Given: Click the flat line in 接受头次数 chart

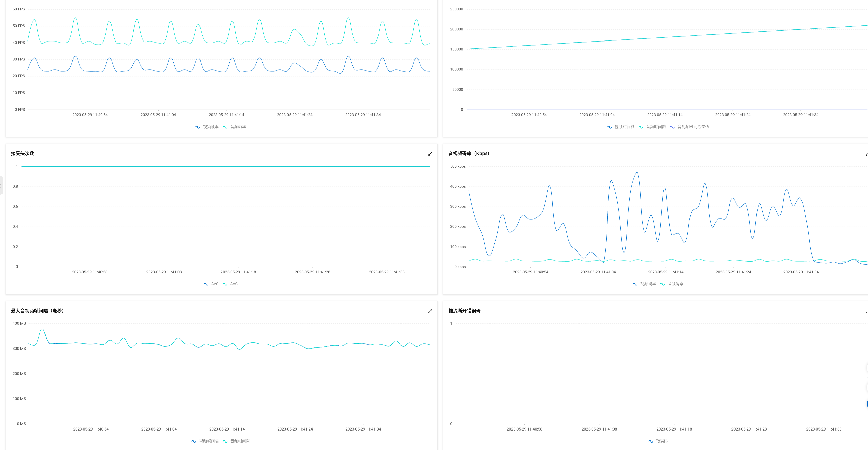Looking at the screenshot, I should (226, 166).
